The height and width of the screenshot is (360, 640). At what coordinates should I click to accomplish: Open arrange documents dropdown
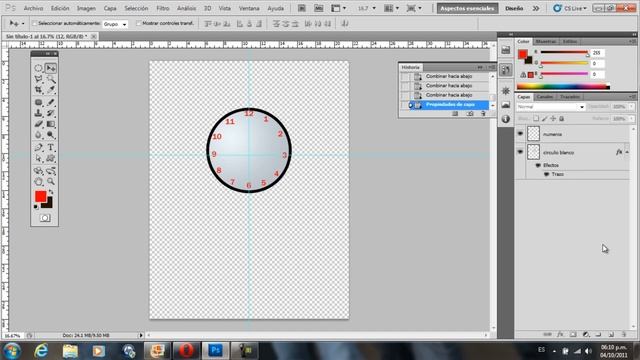point(391,8)
